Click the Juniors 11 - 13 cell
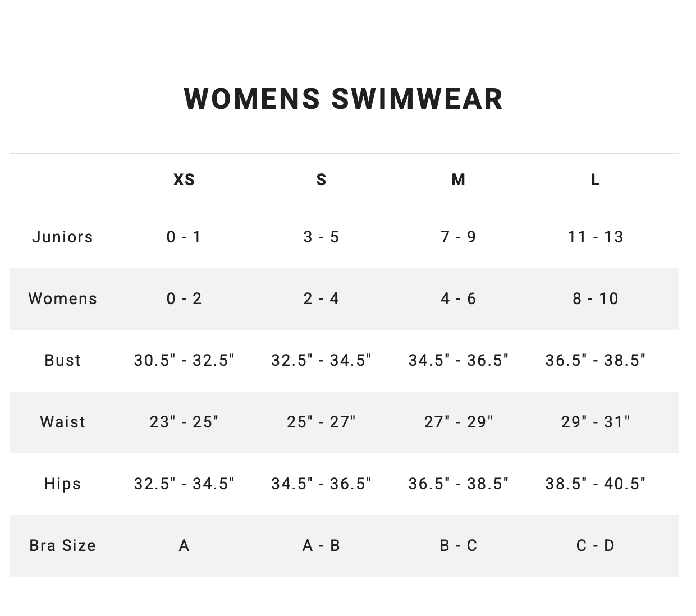Image resolution: width=696 pixels, height=616 pixels. click(596, 237)
